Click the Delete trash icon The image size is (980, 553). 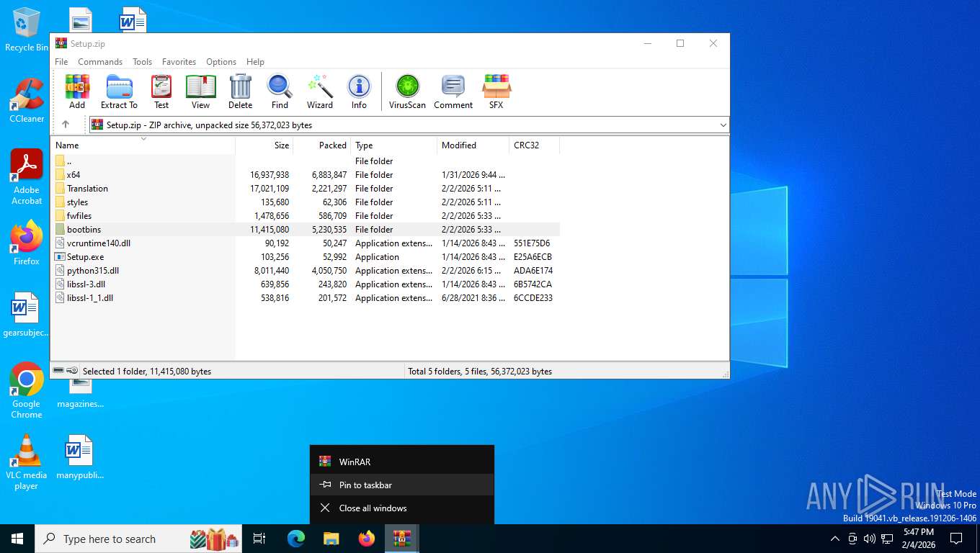click(240, 91)
